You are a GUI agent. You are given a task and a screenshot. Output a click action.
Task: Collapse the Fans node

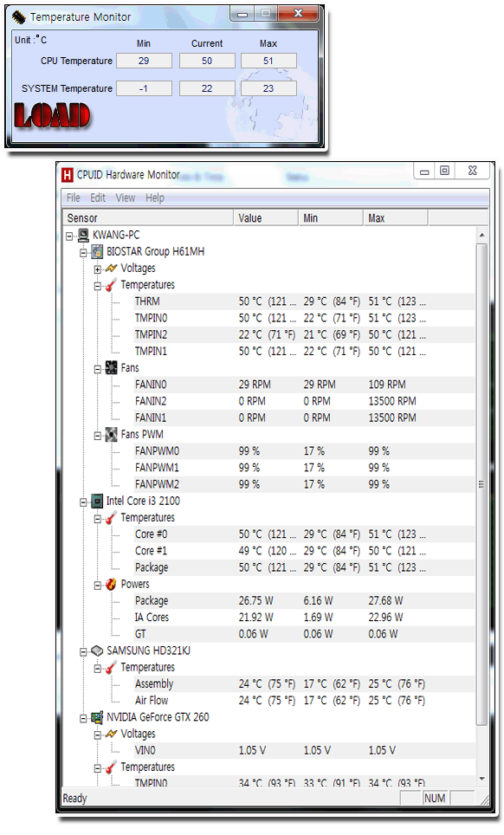coord(97,368)
